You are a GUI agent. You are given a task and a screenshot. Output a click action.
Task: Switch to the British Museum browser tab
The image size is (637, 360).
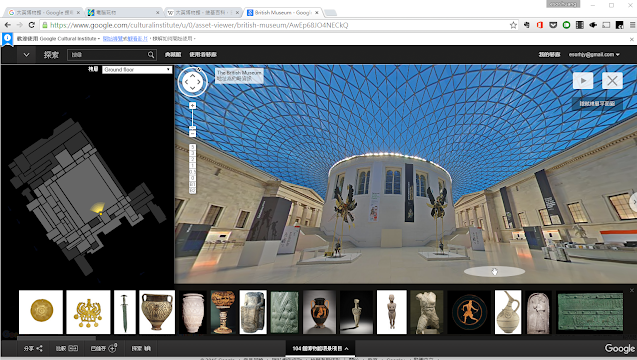click(283, 13)
